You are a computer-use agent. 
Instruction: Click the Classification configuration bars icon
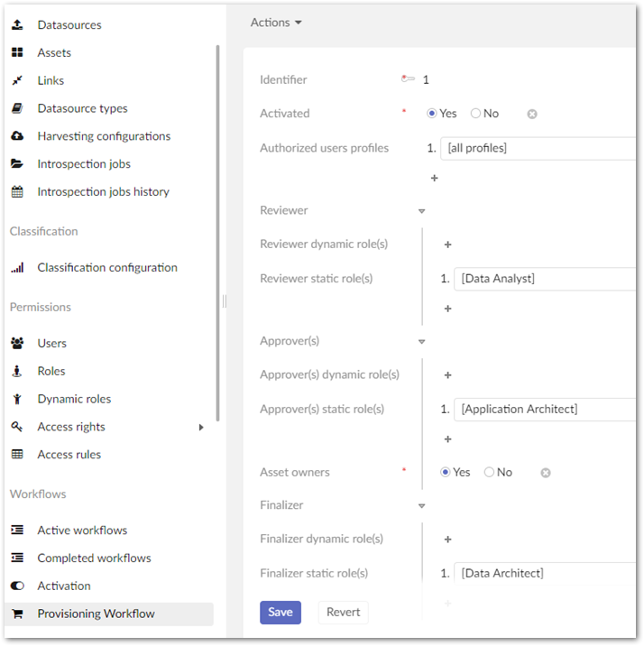[x=17, y=268]
